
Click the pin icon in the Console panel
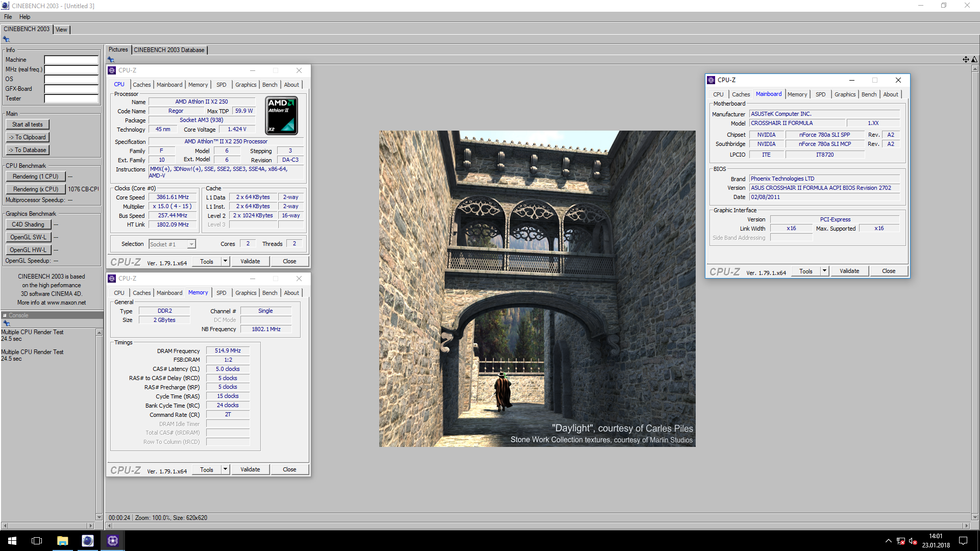tap(6, 323)
